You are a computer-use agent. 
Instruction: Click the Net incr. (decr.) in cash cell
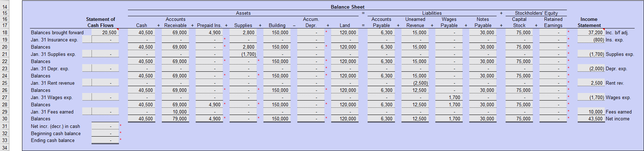tap(105, 126)
